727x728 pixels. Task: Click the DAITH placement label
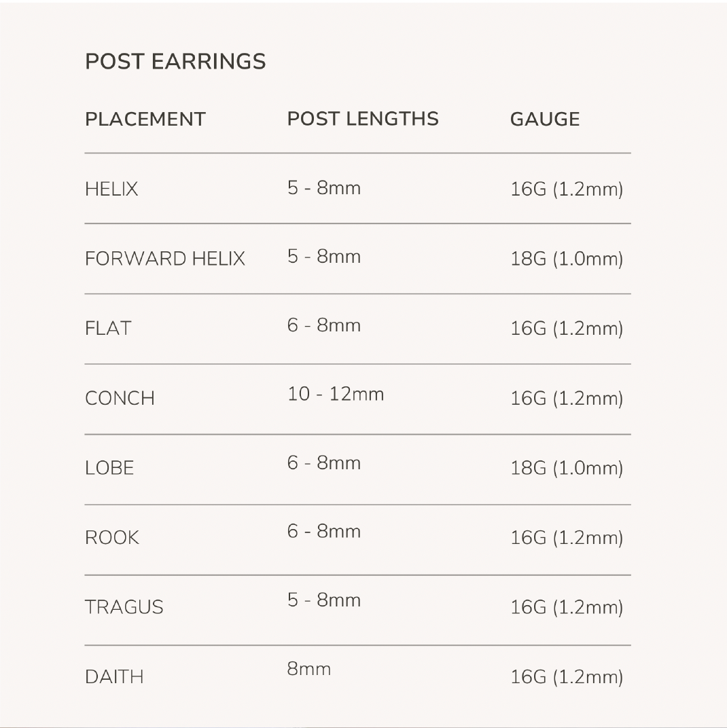[114, 677]
